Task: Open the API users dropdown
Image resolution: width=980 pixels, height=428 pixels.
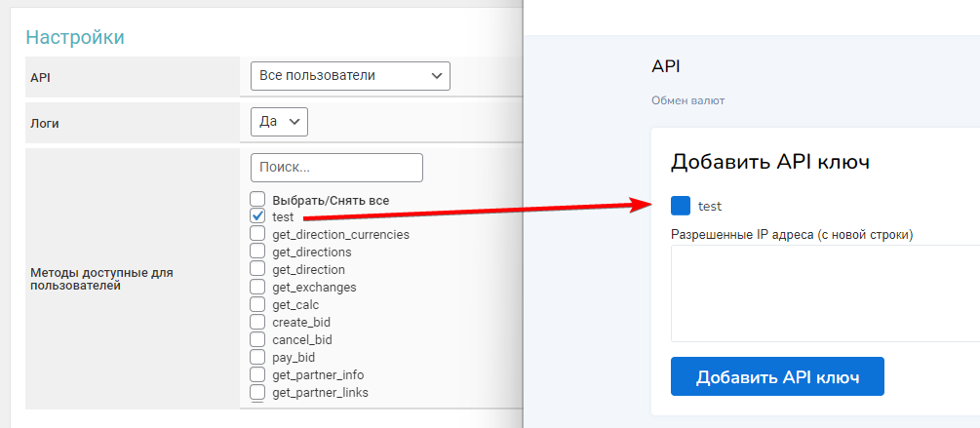Action: pos(350,76)
